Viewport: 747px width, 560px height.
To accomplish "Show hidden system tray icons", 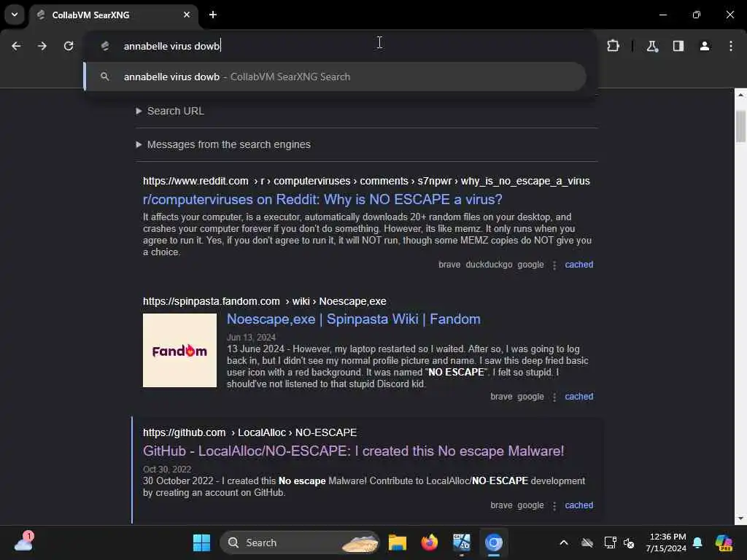I will (x=564, y=542).
